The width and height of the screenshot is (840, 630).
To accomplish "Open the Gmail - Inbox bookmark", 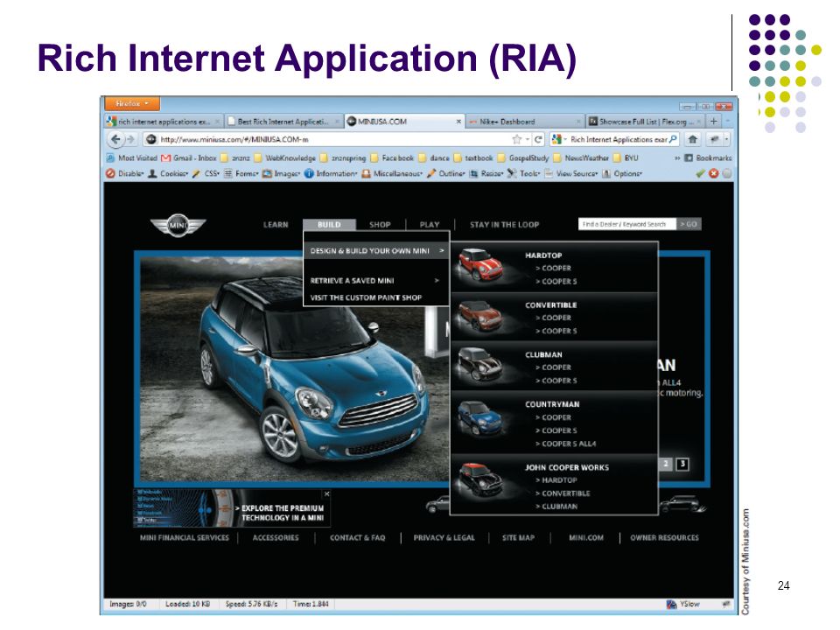I will [189, 158].
